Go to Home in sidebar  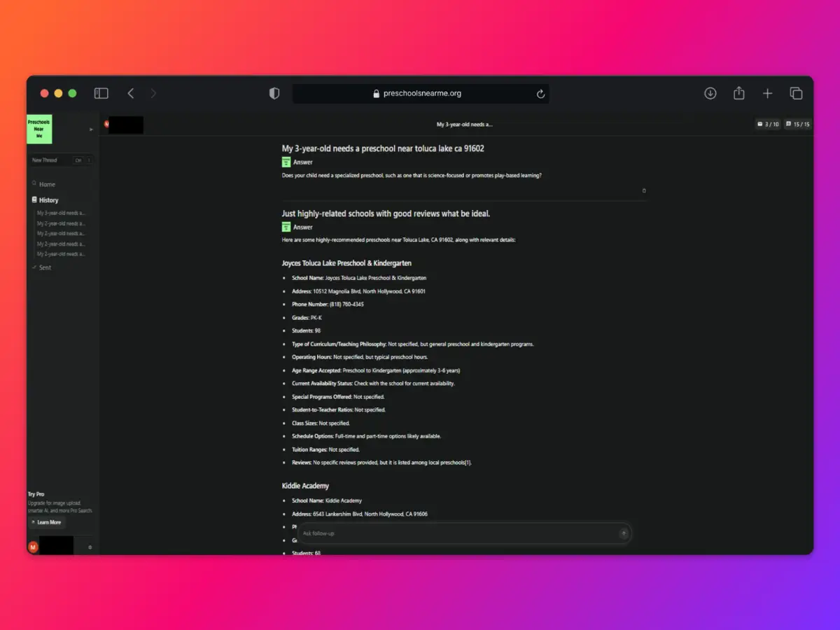click(x=47, y=184)
